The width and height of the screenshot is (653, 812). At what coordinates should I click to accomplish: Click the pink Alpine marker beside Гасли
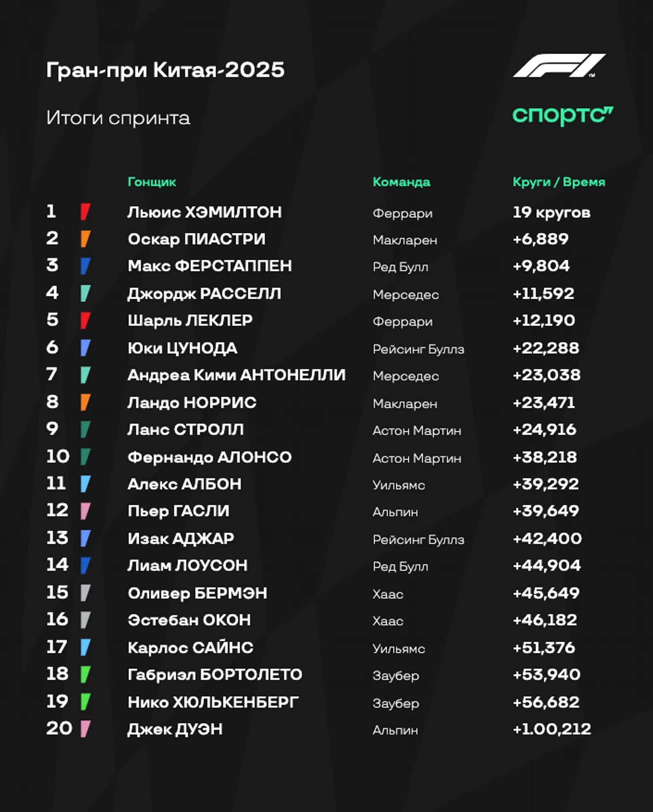click(85, 511)
